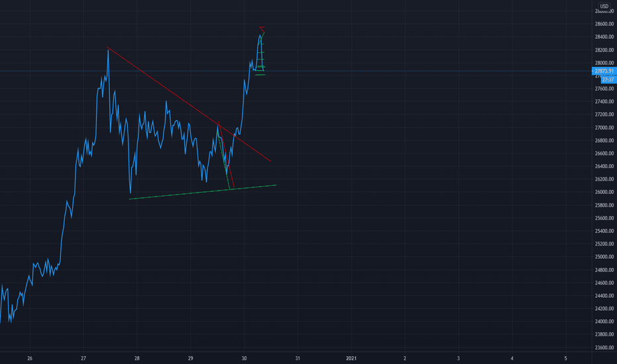The height and width of the screenshot is (364, 617).
Task: Click the 28400.00 price axis label
Action: click(x=604, y=37)
